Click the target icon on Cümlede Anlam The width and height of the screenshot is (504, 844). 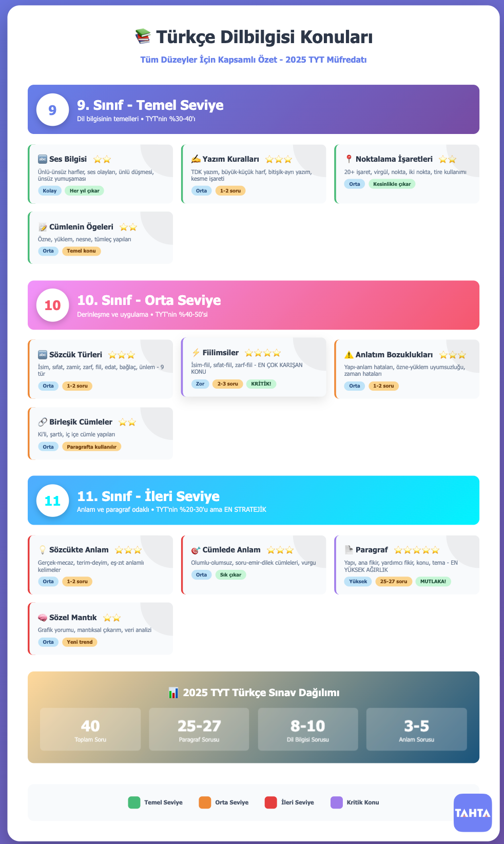pyautogui.click(x=196, y=550)
